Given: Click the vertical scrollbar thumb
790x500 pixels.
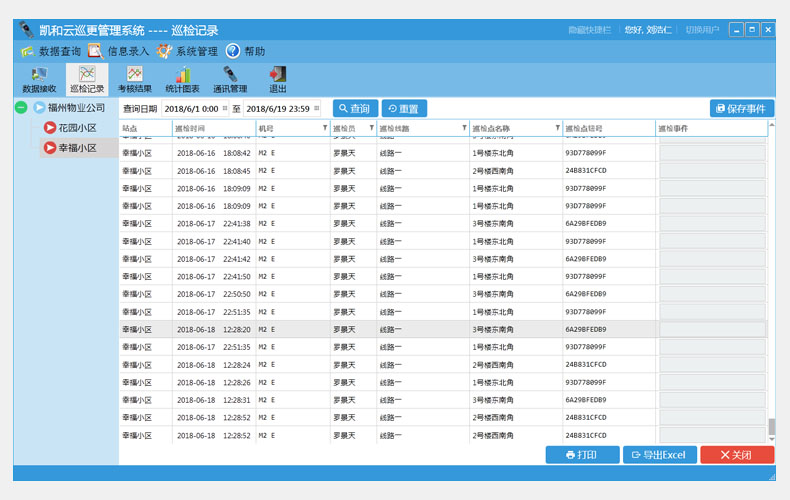Looking at the screenshot, I should tap(771, 426).
